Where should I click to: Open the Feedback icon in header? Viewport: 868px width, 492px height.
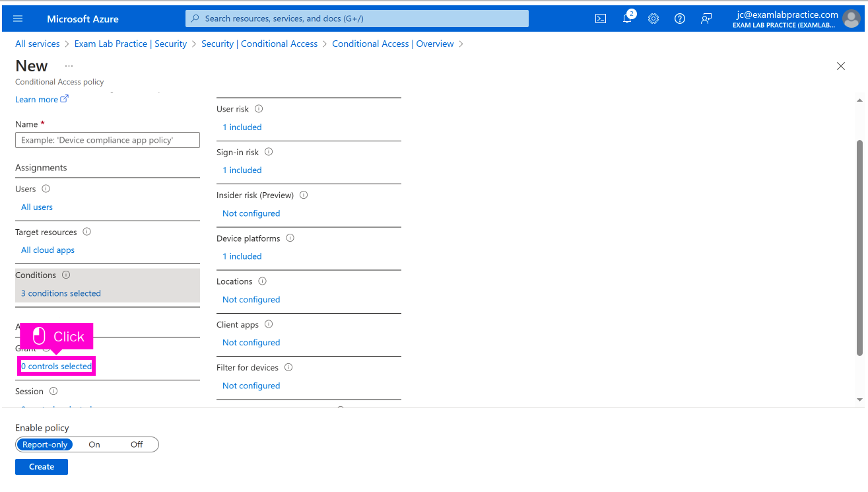(x=706, y=18)
